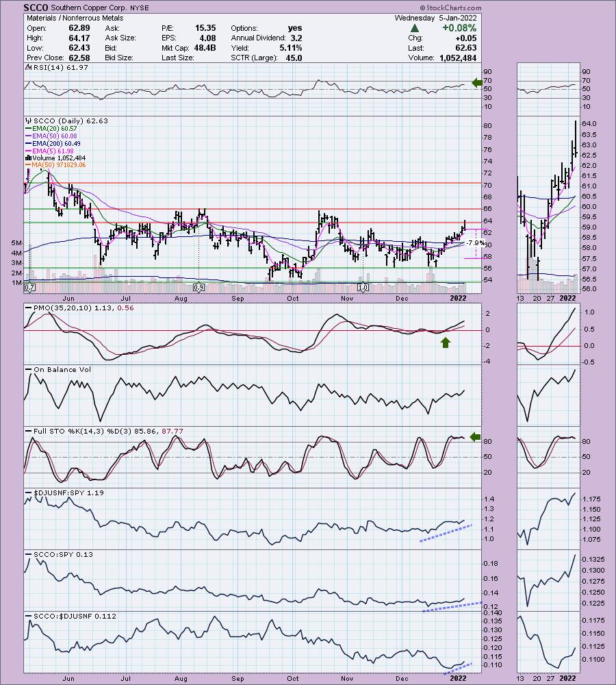
Task: Click the header Volume 1,052,484 value
Action: 458,58
